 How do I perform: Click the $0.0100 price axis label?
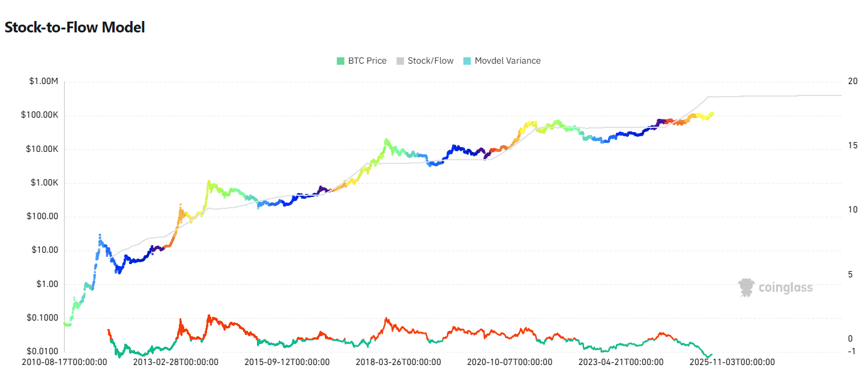(41, 351)
